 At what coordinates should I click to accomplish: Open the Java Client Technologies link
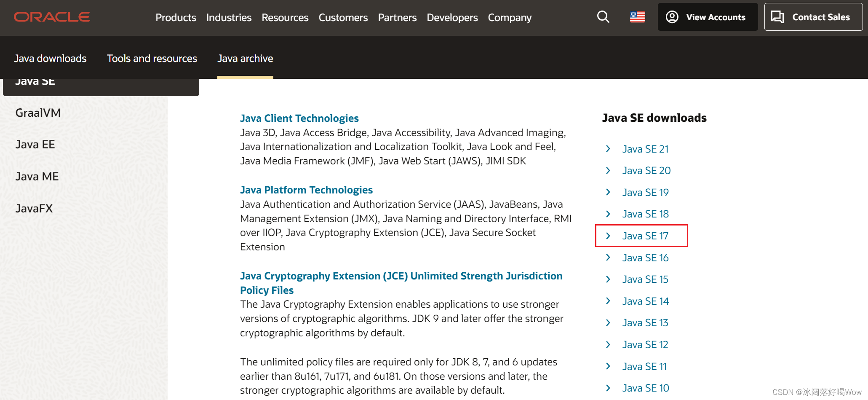tap(299, 118)
